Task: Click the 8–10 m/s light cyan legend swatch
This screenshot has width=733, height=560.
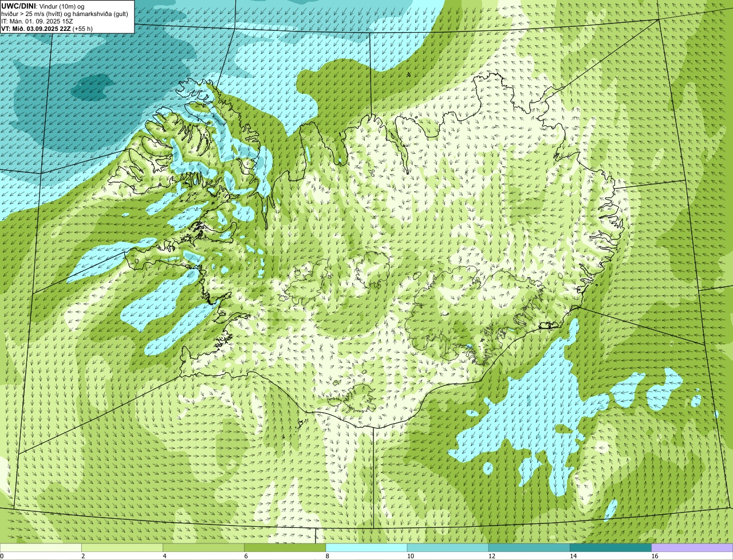Action: [366, 548]
